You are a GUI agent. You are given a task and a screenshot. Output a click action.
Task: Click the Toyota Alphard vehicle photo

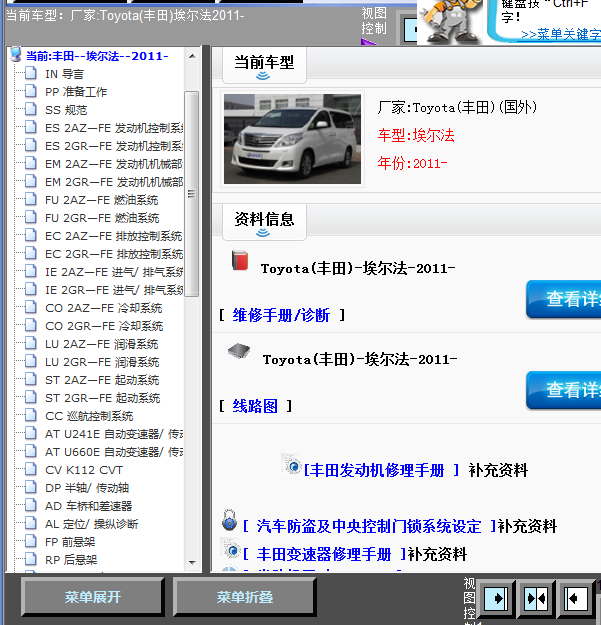point(292,139)
